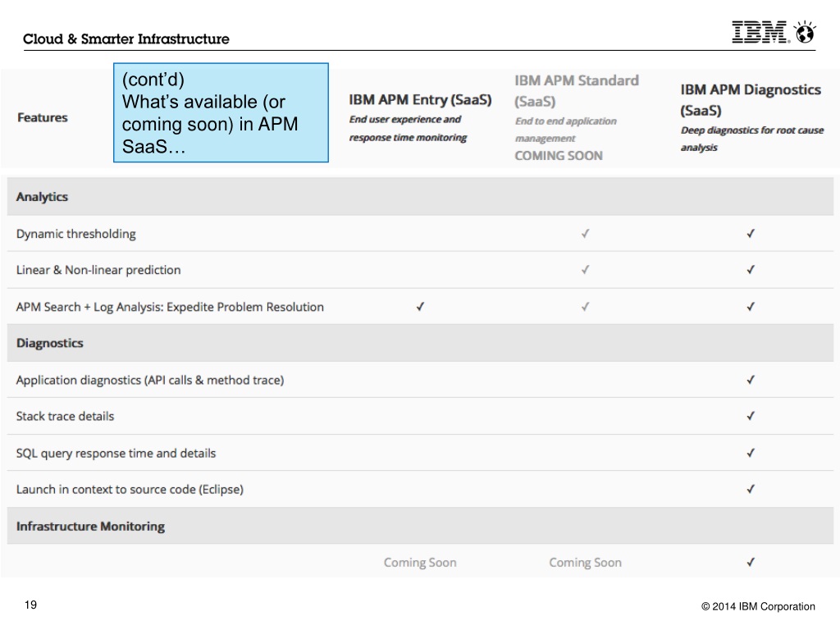Click the IBM APM Entry (SaaS) heading
This screenshot has height=630, width=840.
coord(420,99)
